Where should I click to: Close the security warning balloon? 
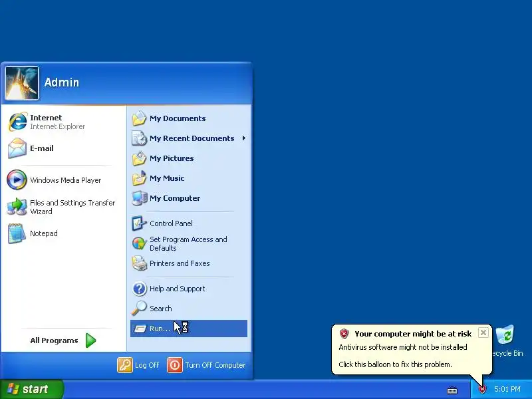point(483,332)
